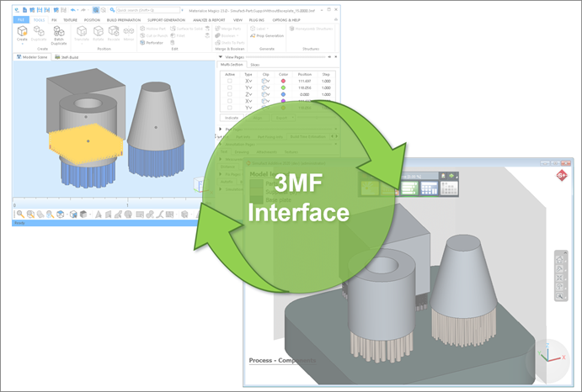Click the XYZ axis orientation gizmo

[x=547, y=360]
